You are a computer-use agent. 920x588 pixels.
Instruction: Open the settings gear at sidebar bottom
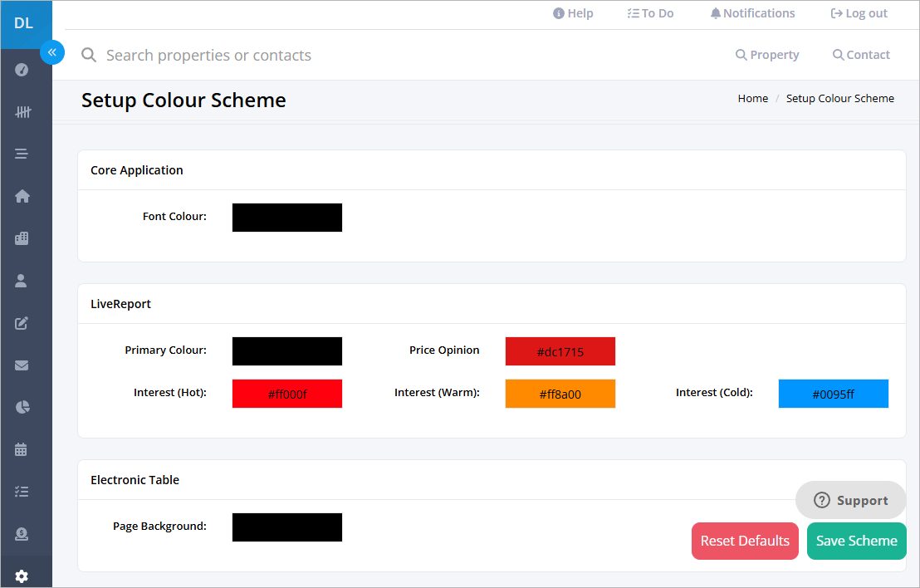click(x=22, y=573)
